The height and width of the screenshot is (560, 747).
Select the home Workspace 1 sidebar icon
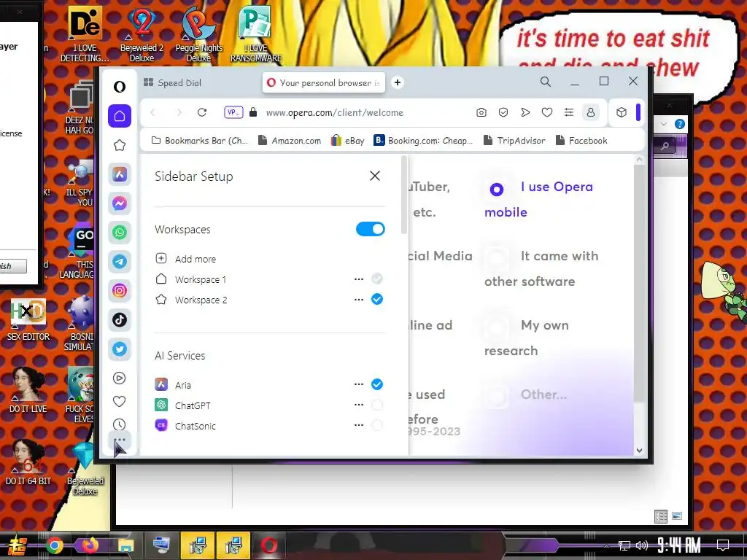pyautogui.click(x=120, y=116)
